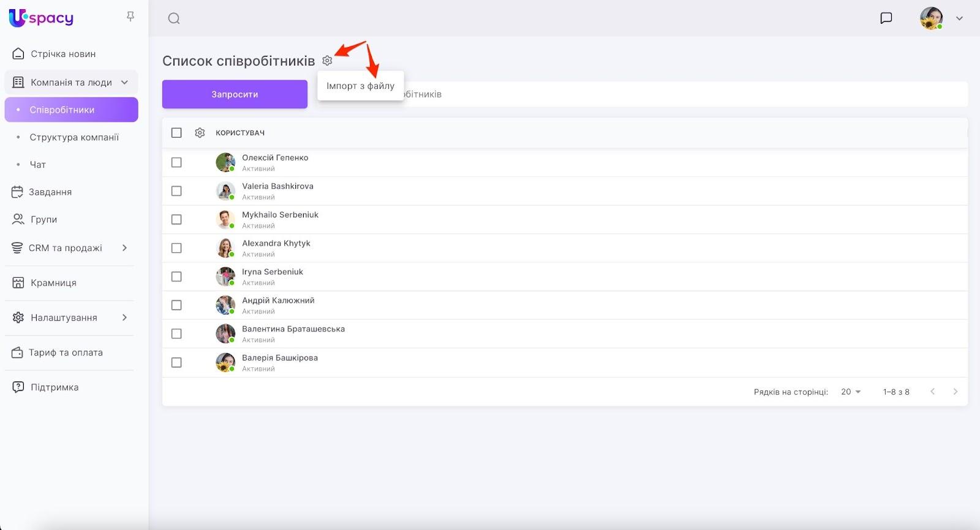Image resolution: width=980 pixels, height=530 pixels.
Task: Click Валентина Браташевська's avatar
Action: coord(225,334)
